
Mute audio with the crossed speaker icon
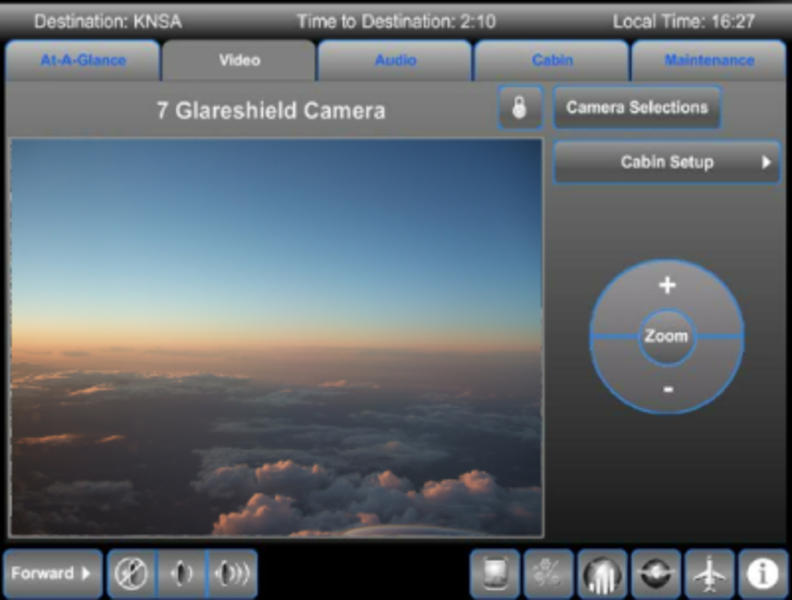[x=132, y=574]
